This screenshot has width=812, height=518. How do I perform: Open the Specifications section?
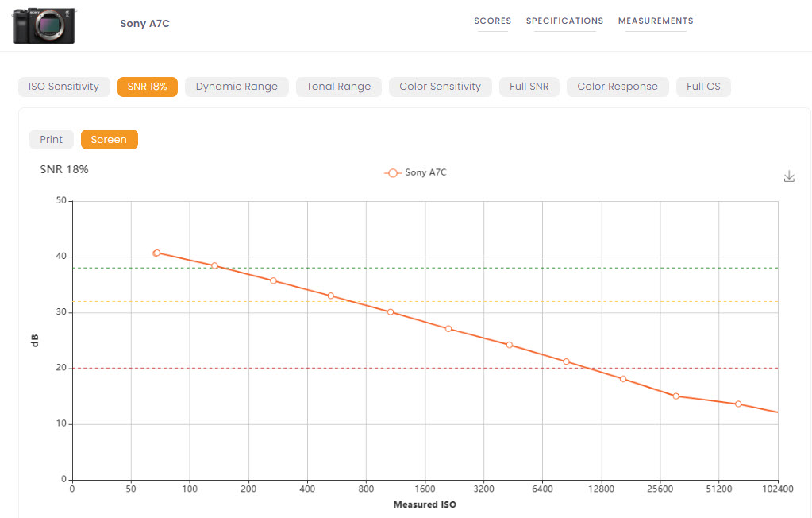(564, 21)
